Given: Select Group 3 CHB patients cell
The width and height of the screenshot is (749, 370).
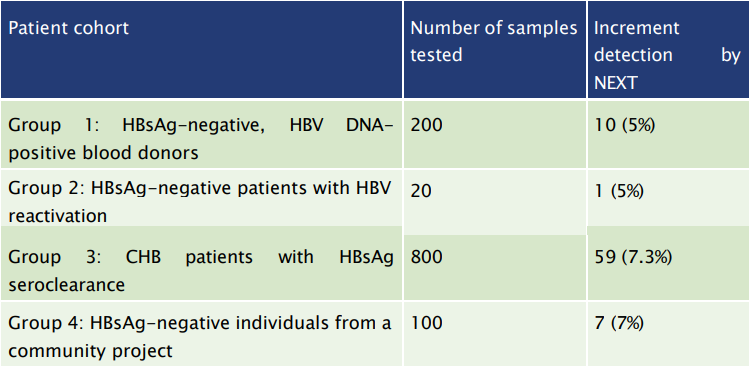Looking at the screenshot, I should click(x=201, y=263).
